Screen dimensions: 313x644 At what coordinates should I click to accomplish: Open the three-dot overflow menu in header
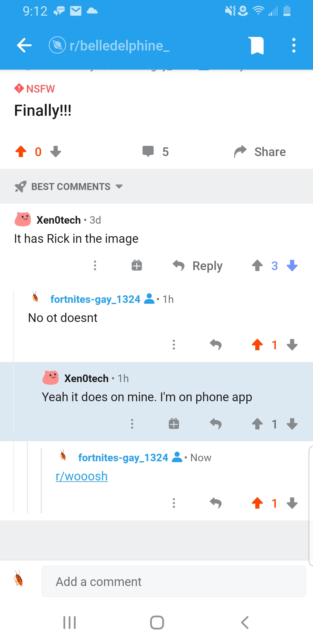click(x=294, y=46)
